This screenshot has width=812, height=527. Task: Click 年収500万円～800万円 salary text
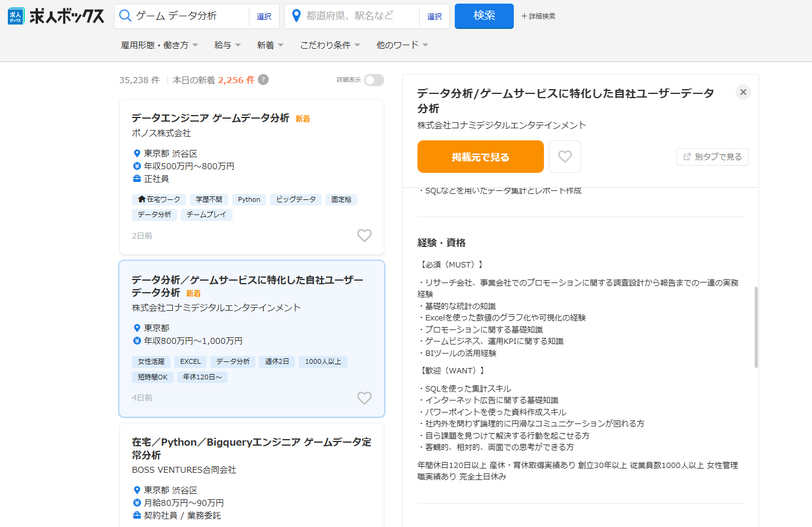(189, 166)
